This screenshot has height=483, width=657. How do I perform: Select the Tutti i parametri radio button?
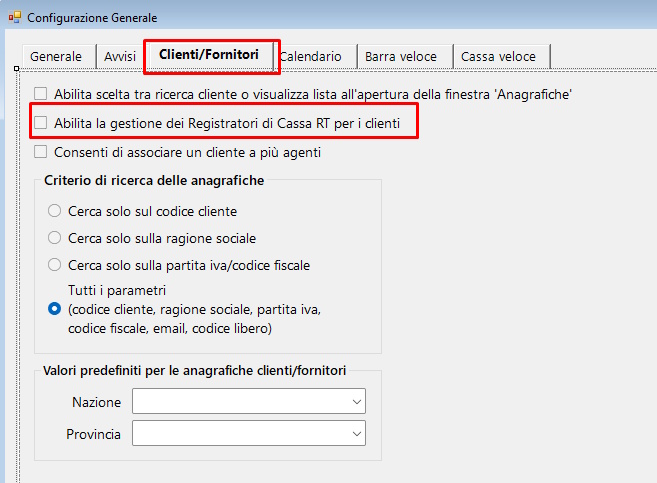[x=54, y=309]
